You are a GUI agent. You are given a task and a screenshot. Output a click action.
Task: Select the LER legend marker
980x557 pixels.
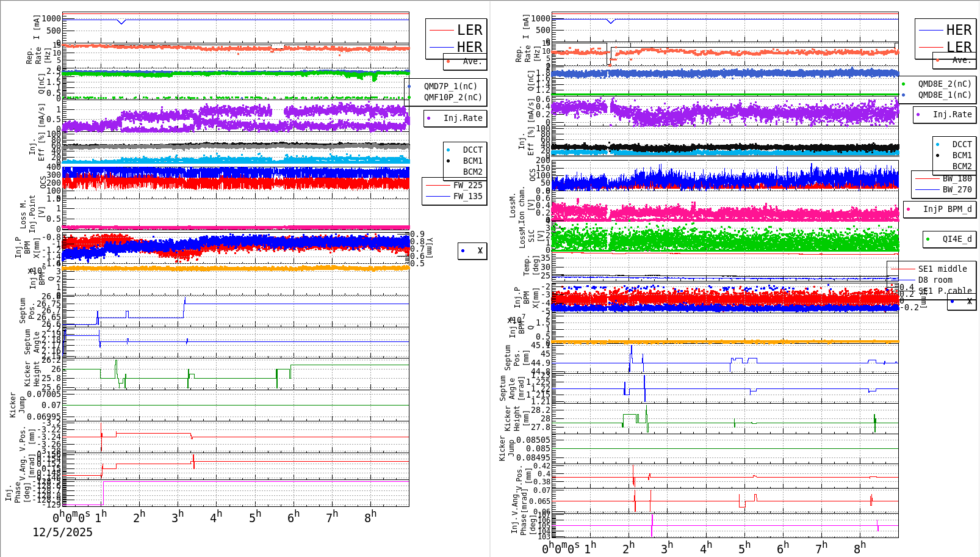442,29
